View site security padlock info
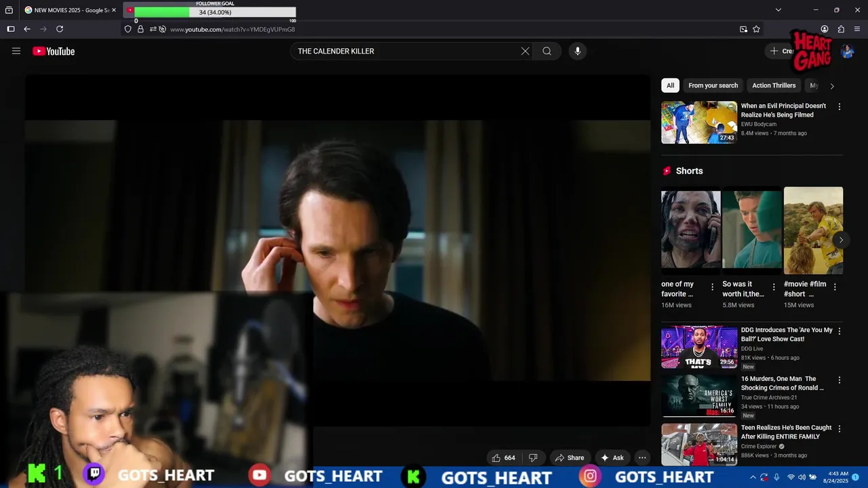 pos(140,29)
